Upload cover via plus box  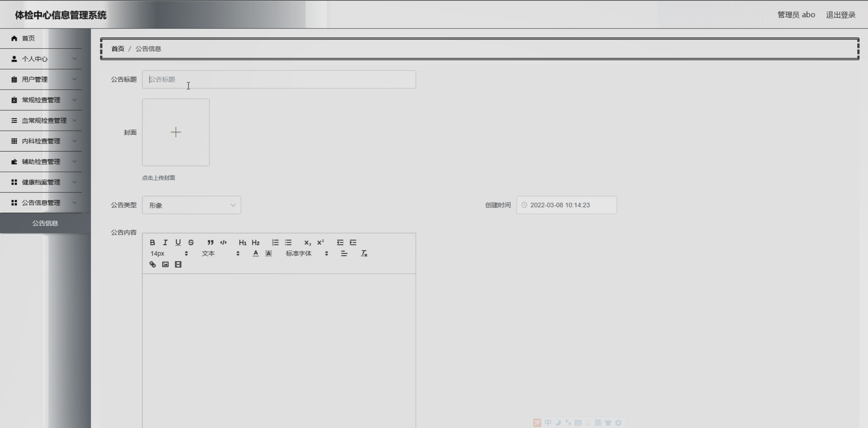(176, 132)
